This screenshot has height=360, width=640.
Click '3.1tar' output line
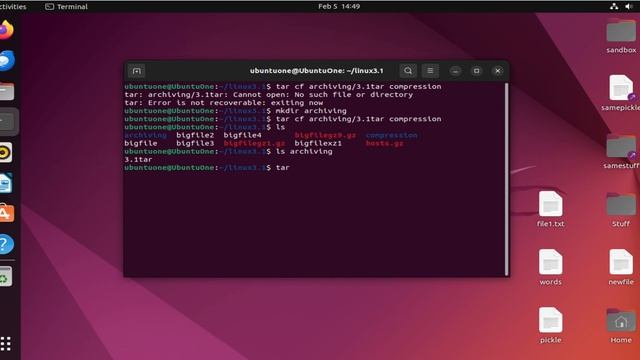point(138,160)
